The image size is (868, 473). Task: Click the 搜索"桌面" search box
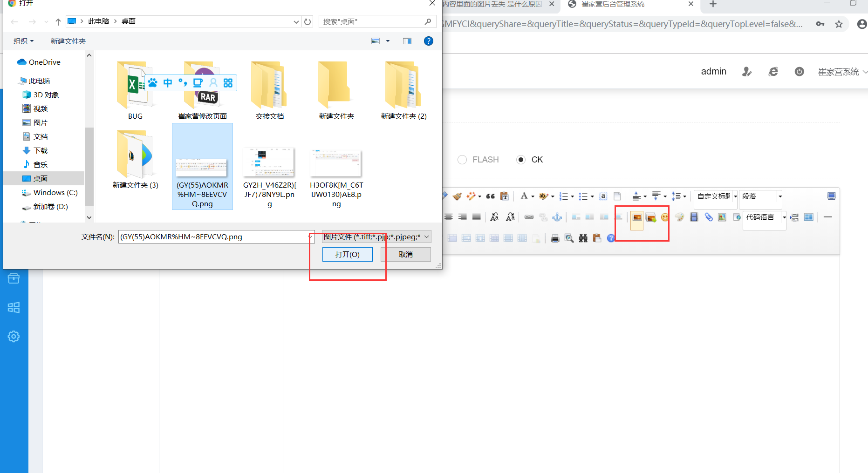tap(377, 21)
